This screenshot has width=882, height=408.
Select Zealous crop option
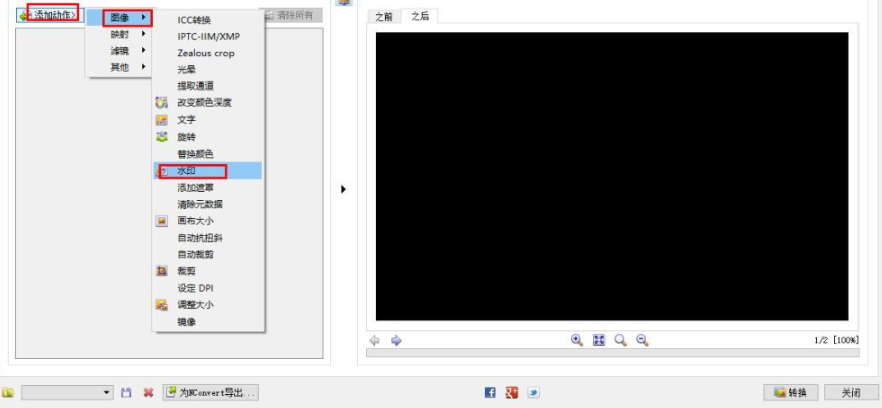tap(208, 53)
